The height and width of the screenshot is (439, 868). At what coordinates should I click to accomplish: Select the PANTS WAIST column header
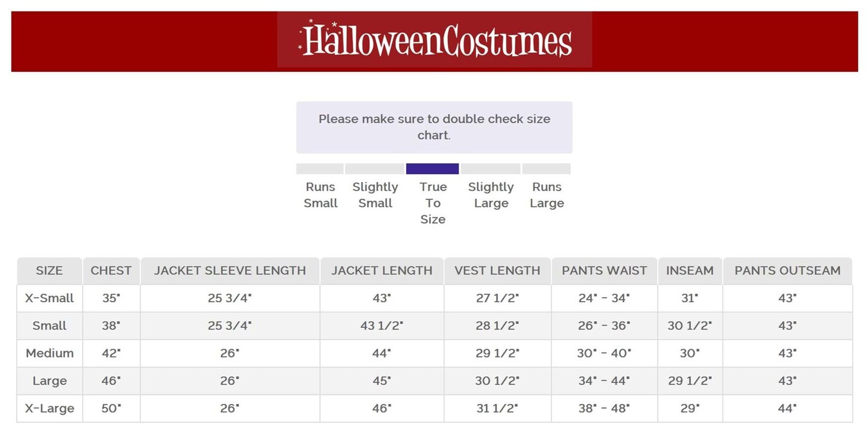pos(604,271)
